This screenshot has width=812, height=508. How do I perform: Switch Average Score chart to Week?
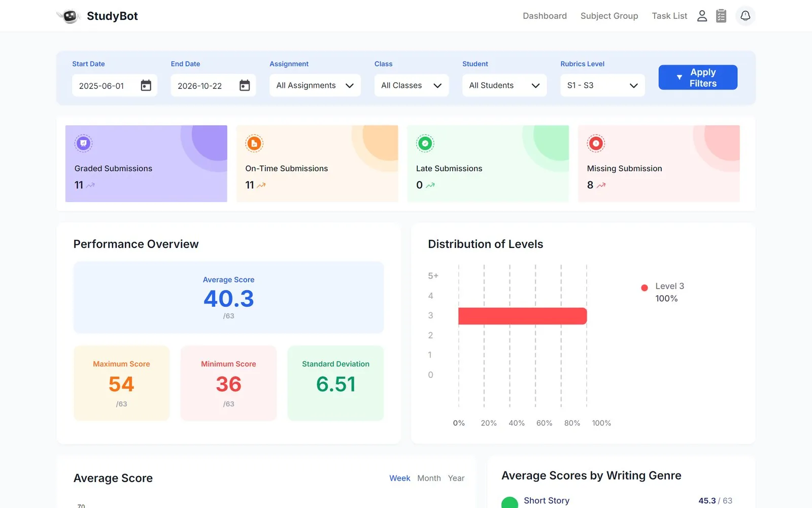click(400, 478)
